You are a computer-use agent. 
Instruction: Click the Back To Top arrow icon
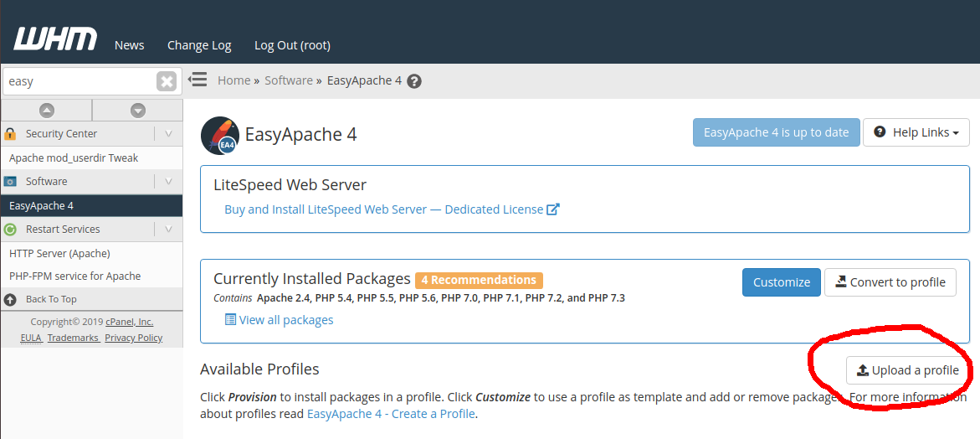(x=10, y=300)
